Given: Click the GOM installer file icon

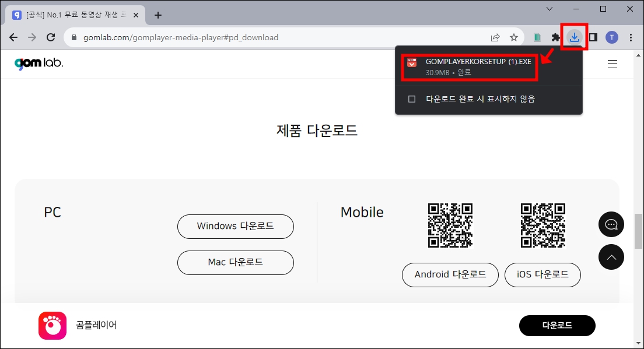Looking at the screenshot, I should 411,62.
